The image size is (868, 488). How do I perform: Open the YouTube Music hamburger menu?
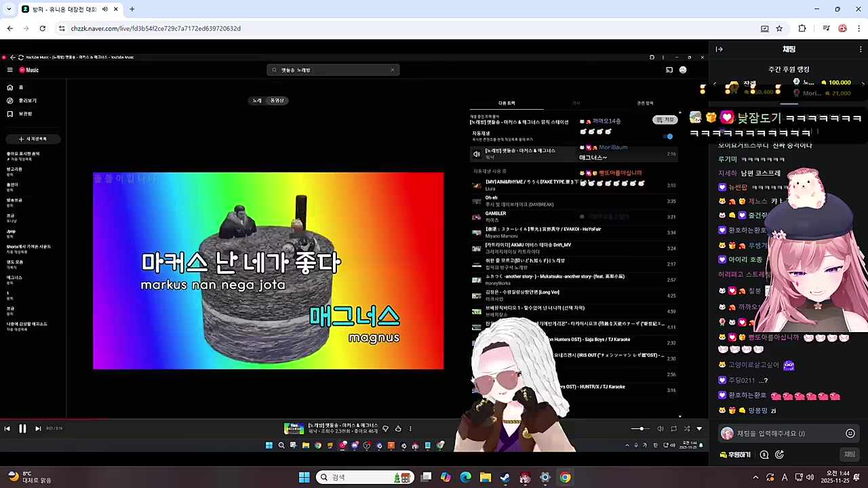[9, 70]
